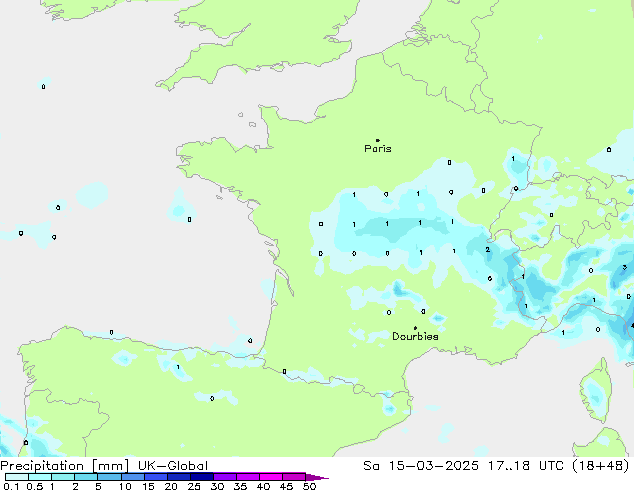Pick the 1–2 mm legend swatch
The width and height of the screenshot is (634, 490).
click(x=63, y=477)
